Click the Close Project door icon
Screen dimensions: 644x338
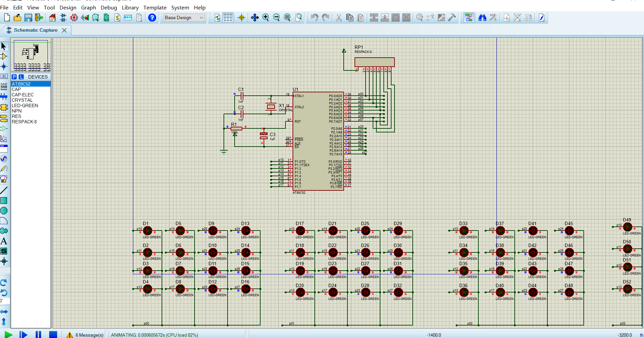pos(39,18)
